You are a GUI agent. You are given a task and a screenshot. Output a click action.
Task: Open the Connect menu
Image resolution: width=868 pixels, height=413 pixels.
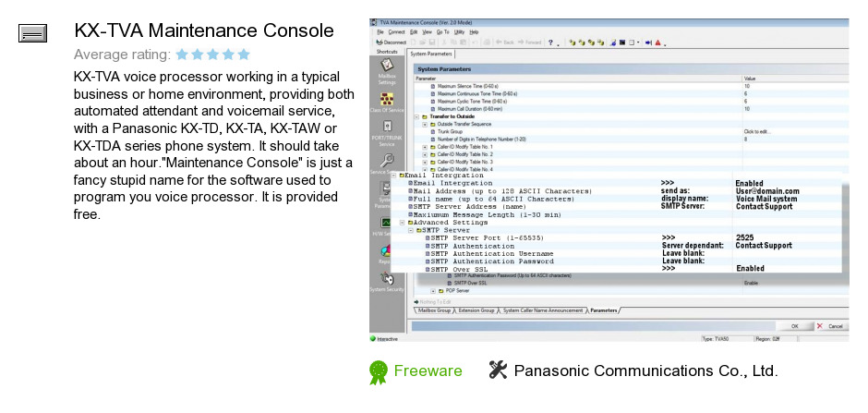396,32
